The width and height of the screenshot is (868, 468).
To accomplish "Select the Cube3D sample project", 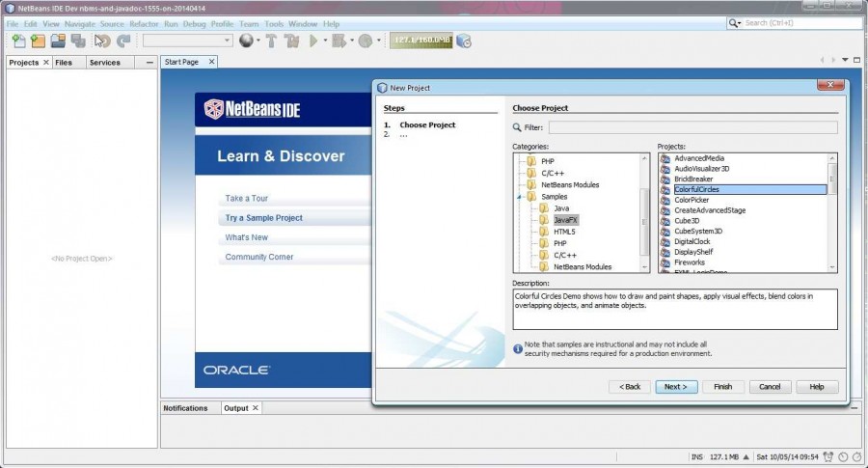I will (x=687, y=220).
